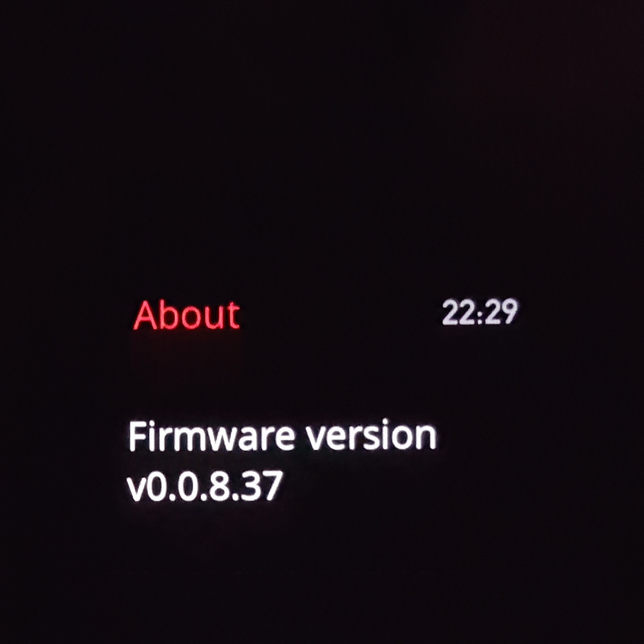
Task: Tap the v0.0.8.37 version number
Action: (205, 486)
